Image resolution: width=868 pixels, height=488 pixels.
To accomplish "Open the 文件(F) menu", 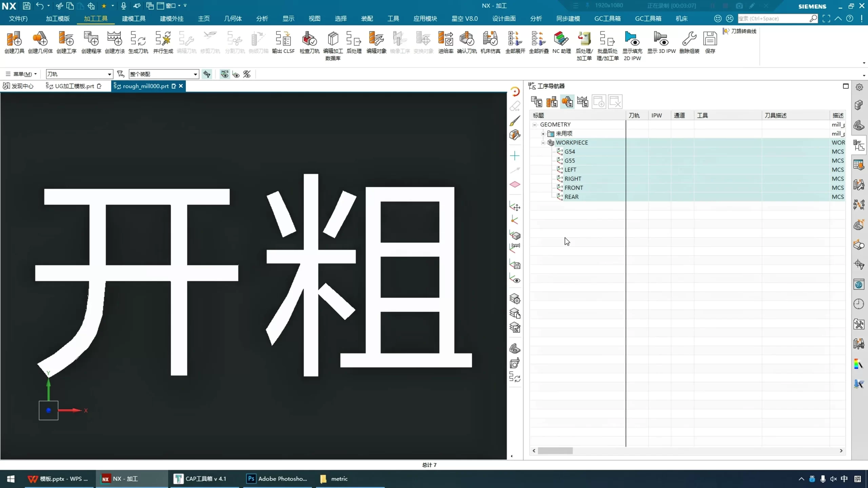I will pos(18,19).
